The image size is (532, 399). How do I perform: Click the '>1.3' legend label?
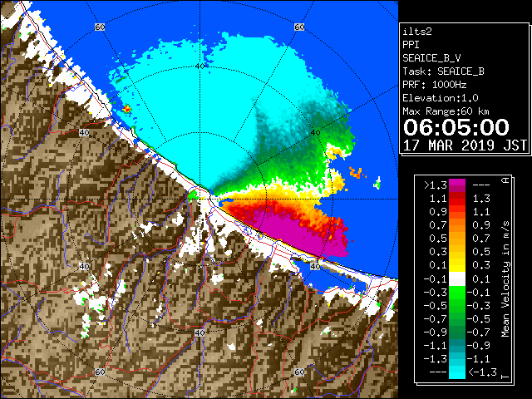click(x=436, y=185)
